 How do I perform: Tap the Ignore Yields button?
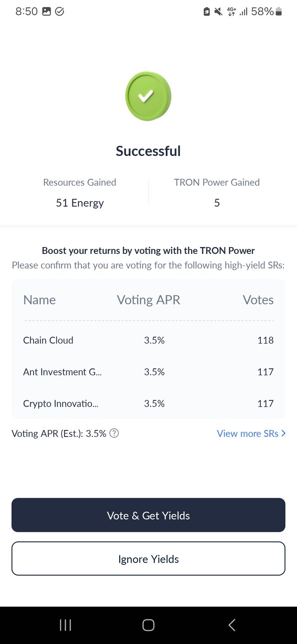(148, 559)
